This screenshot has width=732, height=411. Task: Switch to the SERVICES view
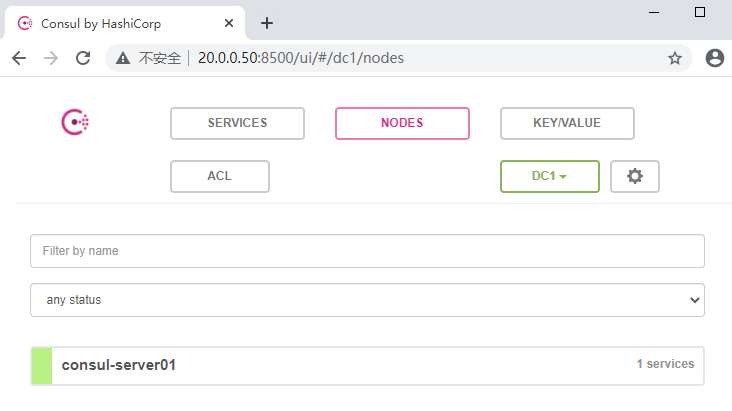[x=237, y=123]
